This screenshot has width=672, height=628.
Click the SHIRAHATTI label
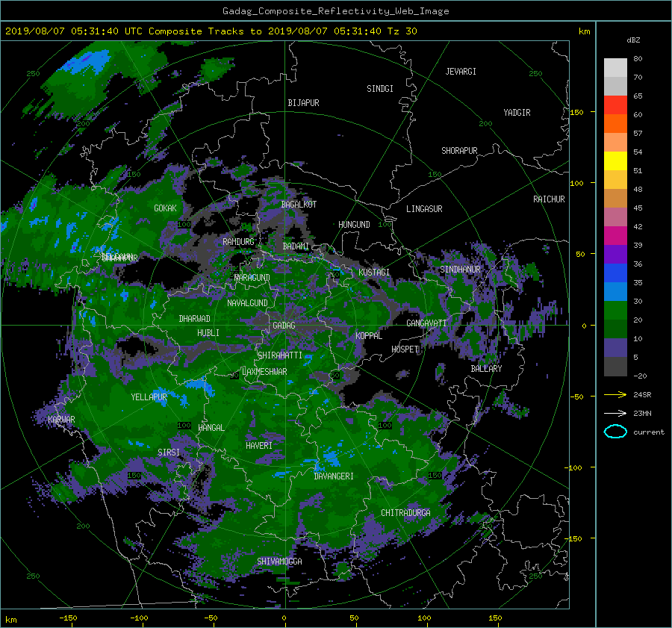pos(280,355)
